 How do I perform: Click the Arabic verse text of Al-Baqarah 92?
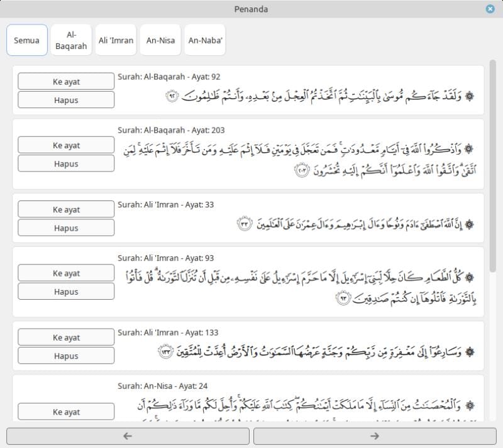(x=320, y=96)
